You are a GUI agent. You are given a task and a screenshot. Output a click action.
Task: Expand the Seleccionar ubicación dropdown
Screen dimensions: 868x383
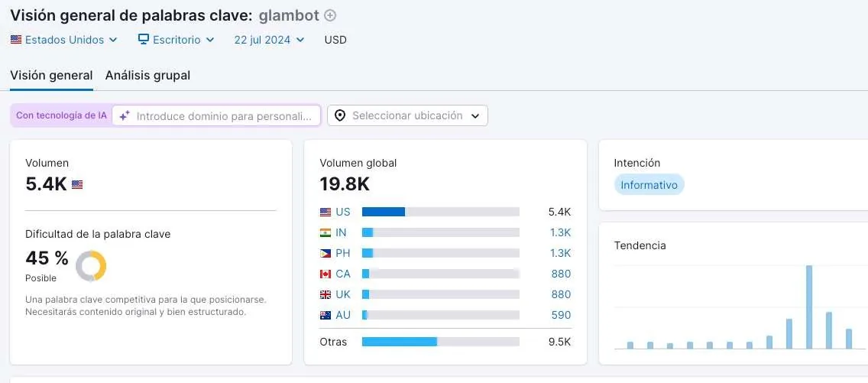point(407,115)
